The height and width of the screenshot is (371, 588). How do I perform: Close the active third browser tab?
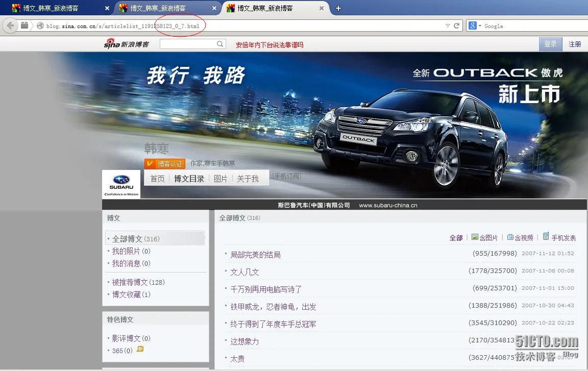tap(322, 8)
